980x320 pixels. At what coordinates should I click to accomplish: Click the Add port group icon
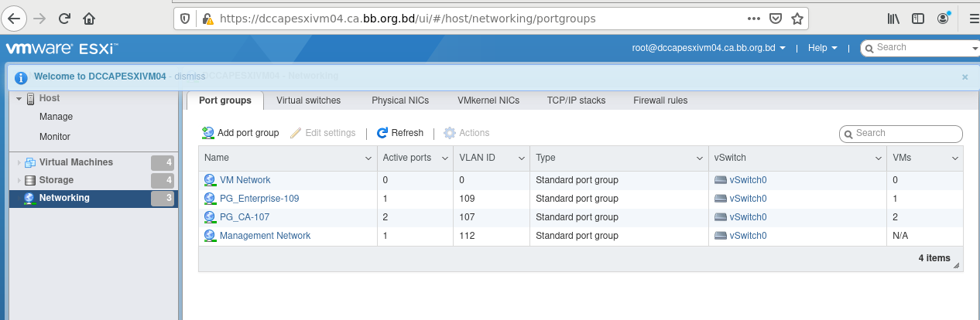click(208, 133)
